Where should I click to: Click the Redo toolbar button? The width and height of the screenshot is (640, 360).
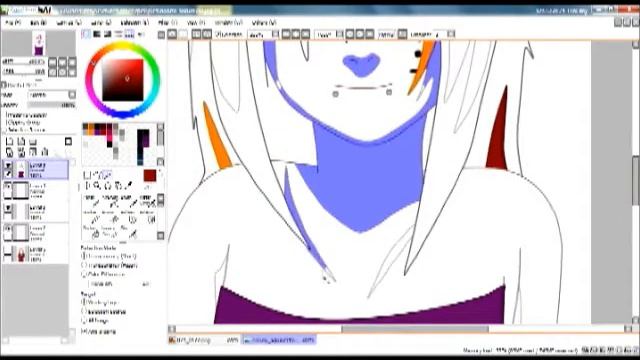pyautogui.click(x=183, y=34)
